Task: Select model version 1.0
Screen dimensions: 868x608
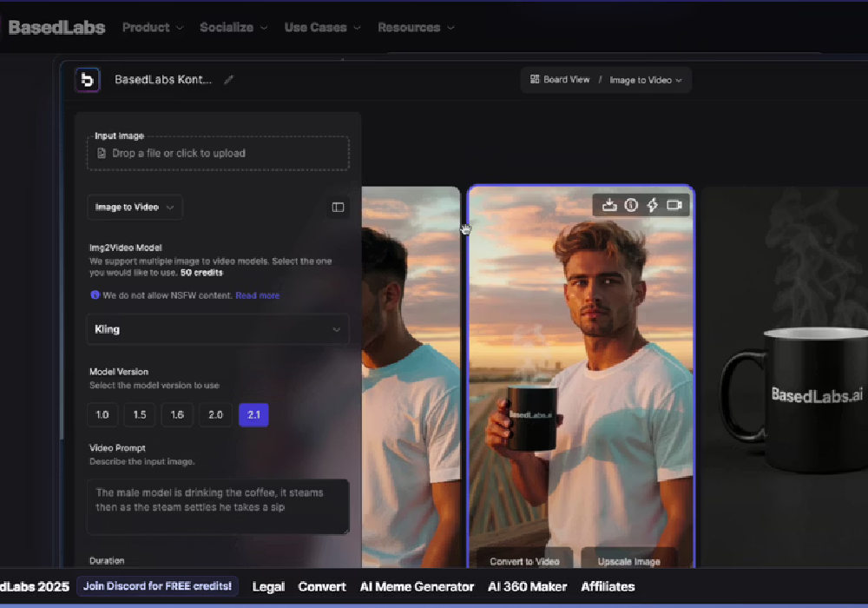Action: click(x=102, y=415)
